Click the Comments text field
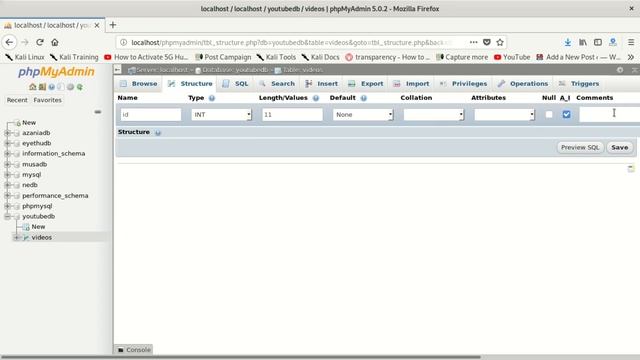Image resolution: width=640 pixels, height=360 pixels. [610, 115]
